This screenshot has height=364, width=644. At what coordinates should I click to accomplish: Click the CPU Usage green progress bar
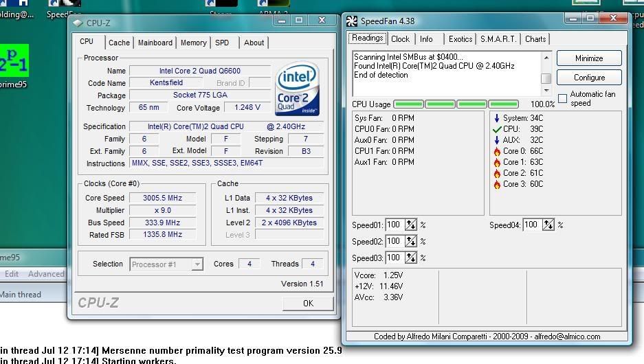pos(456,104)
